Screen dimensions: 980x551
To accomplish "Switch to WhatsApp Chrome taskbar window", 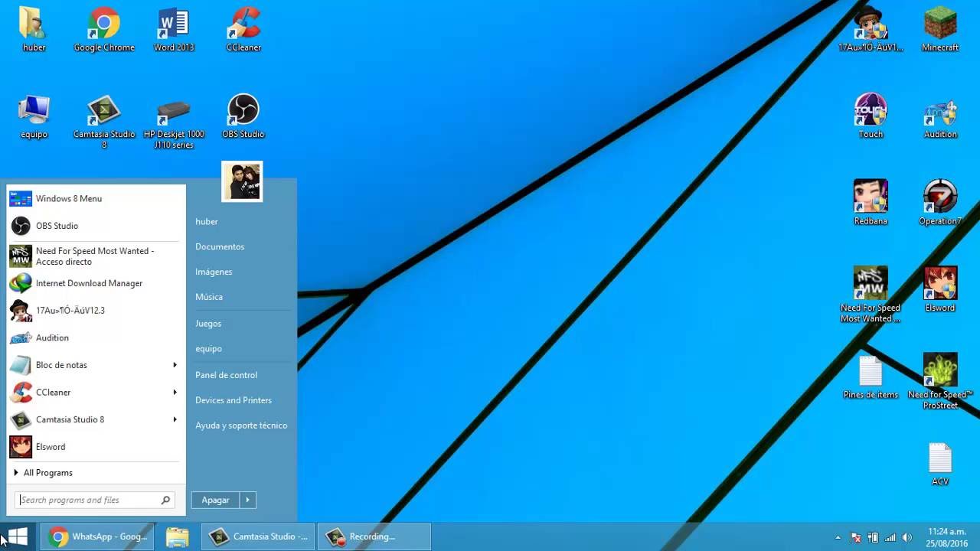I will coord(96,536).
